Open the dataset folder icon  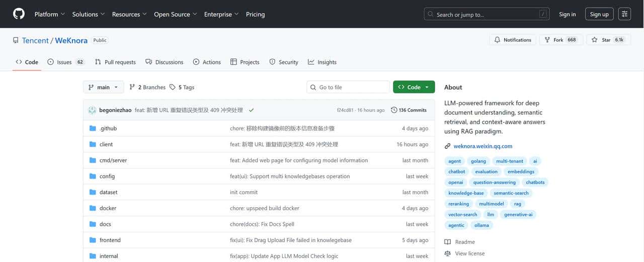coord(93,192)
